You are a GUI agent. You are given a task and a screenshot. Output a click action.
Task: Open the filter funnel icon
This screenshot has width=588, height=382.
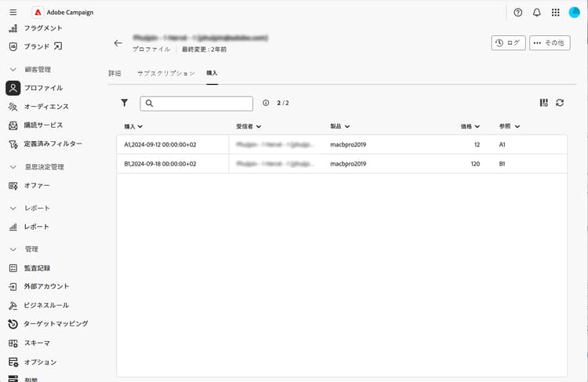[125, 103]
